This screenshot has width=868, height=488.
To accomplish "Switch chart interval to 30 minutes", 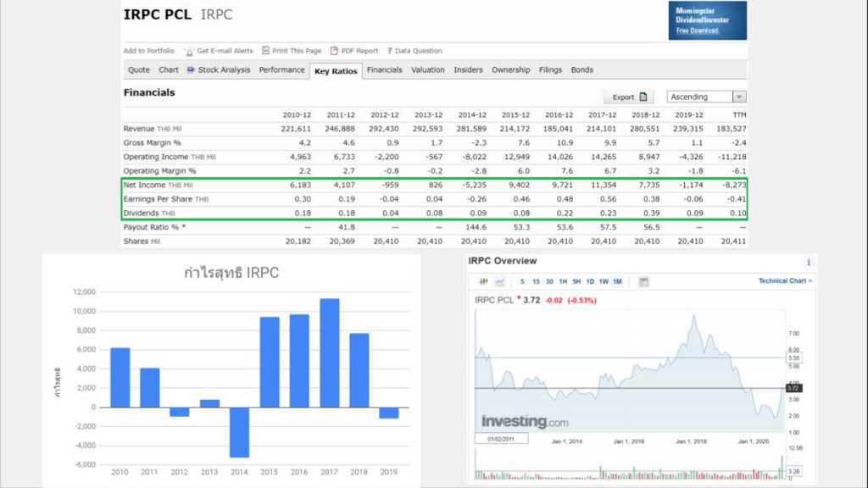I will click(549, 281).
